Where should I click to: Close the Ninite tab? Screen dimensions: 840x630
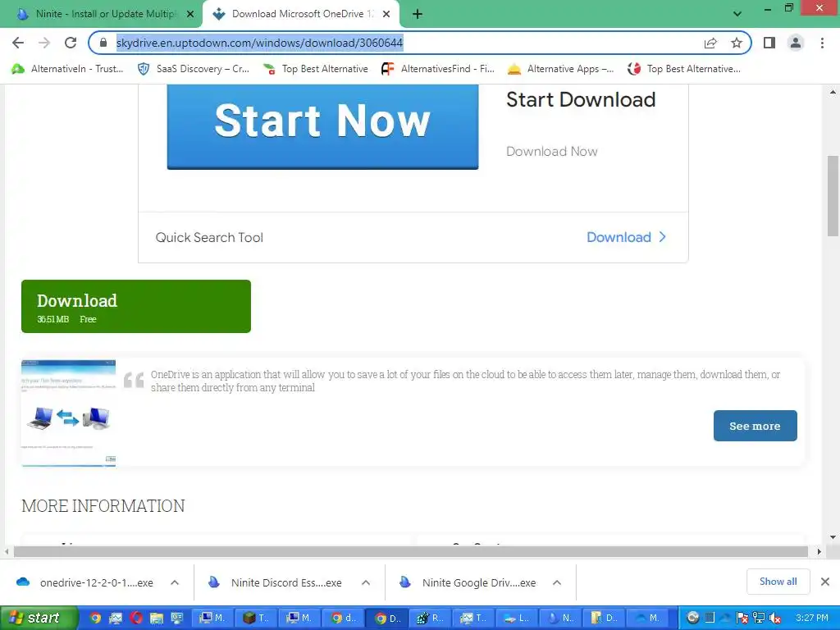point(190,15)
